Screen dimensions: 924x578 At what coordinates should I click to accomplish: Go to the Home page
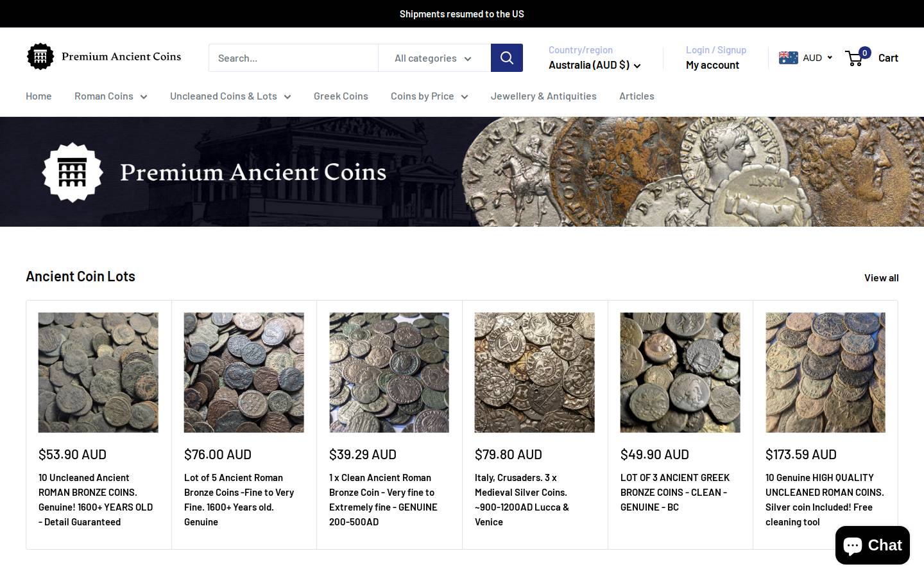38,96
